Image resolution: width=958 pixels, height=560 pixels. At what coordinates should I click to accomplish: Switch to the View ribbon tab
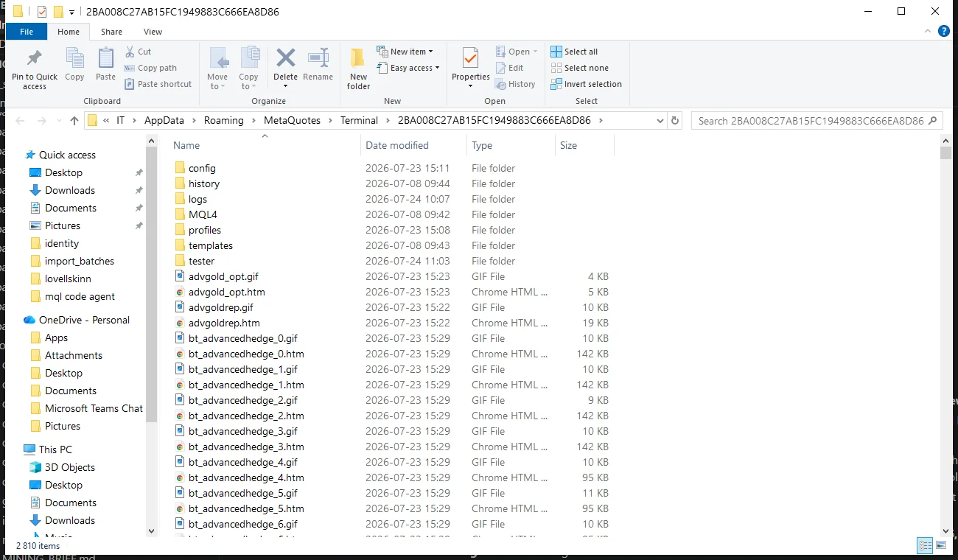[153, 32]
